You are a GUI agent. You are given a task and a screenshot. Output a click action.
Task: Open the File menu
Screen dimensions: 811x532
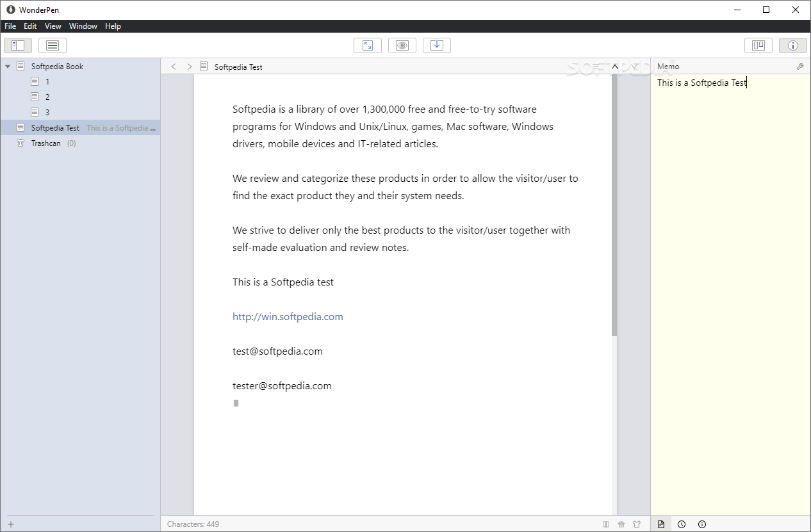[x=10, y=26]
